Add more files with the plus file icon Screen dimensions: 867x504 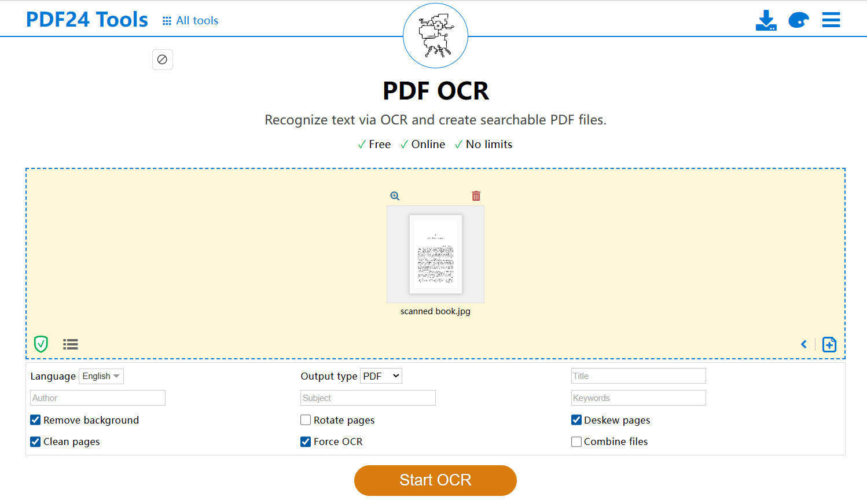(829, 344)
